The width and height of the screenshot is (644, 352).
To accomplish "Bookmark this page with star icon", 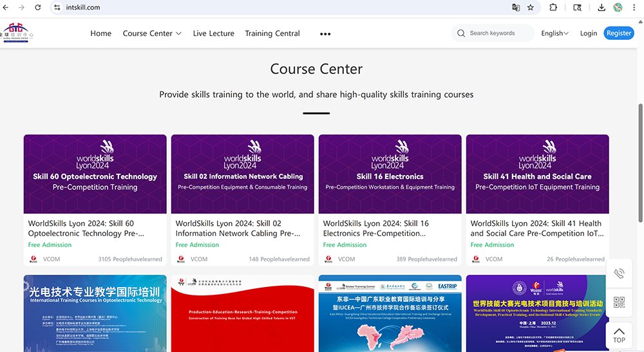I will pyautogui.click(x=531, y=8).
